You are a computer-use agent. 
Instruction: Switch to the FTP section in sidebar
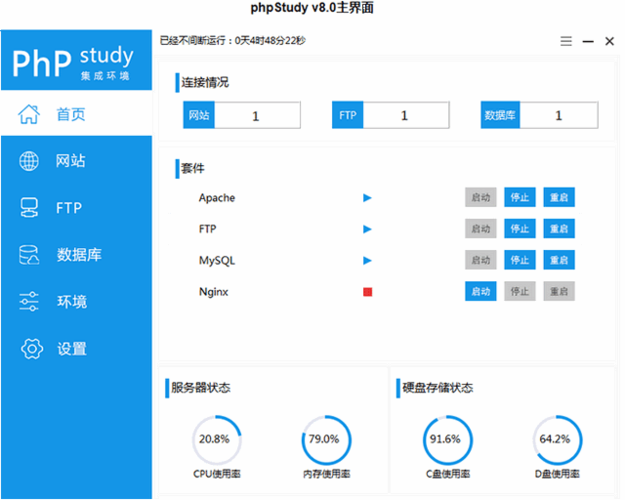pos(77,208)
